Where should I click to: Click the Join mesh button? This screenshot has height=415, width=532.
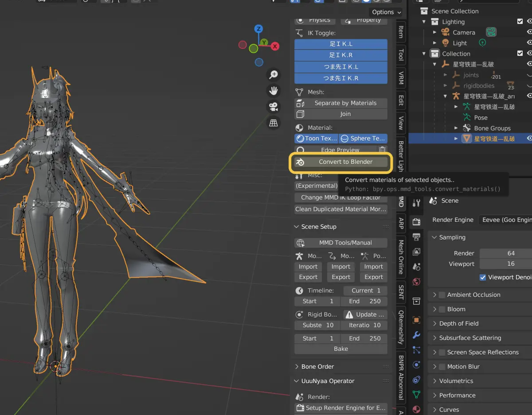(x=341, y=114)
